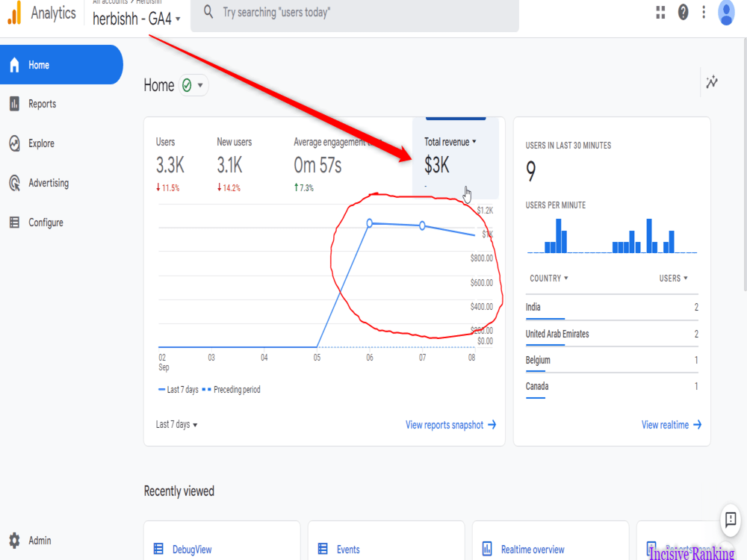The image size is (747, 560).
Task: Select the Users metric tab
Action: click(170, 164)
